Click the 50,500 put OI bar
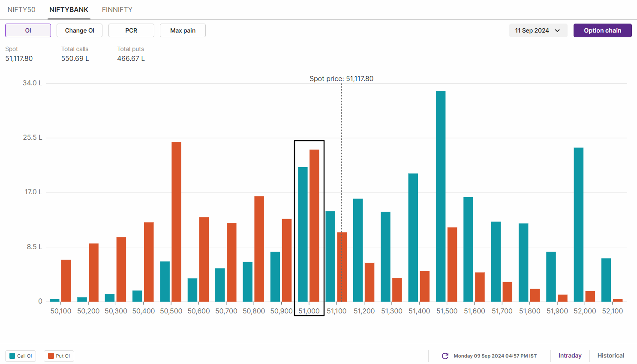The image size is (637, 364). pos(177,222)
